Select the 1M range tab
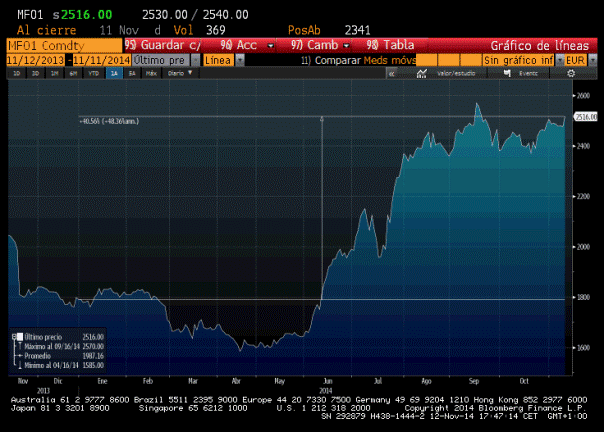The width and height of the screenshot is (604, 432). point(55,73)
